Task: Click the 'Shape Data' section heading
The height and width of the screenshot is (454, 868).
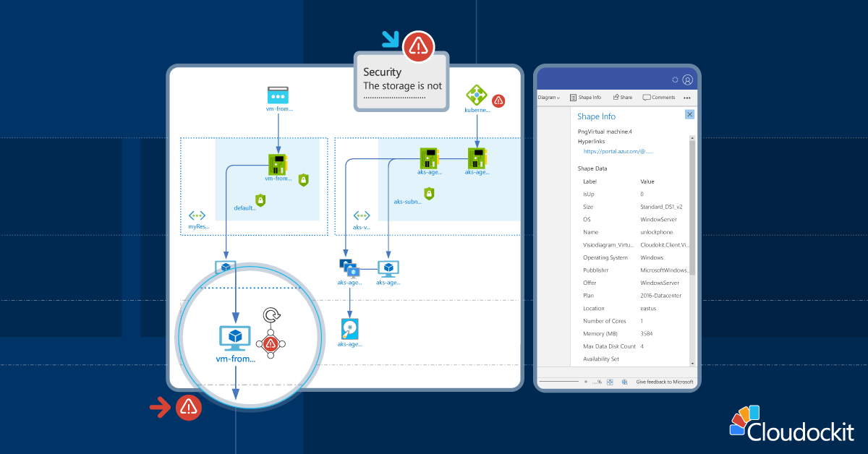Action: pos(592,168)
